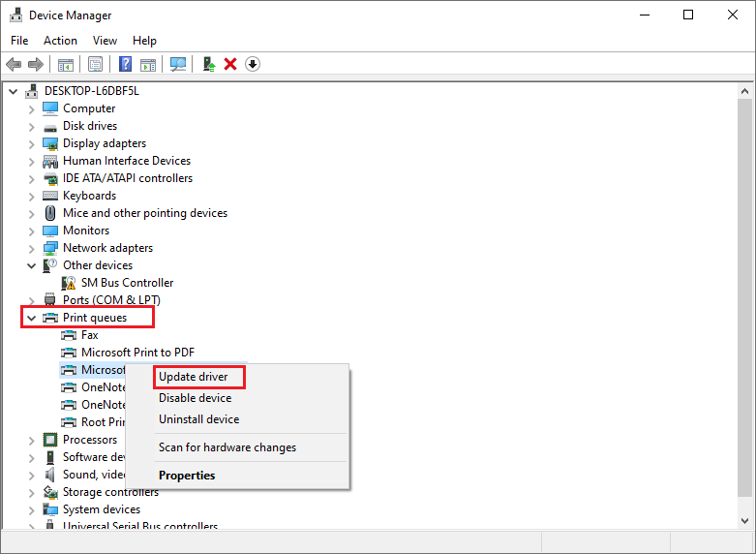Click the red X Uninstall device icon
The image size is (756, 554).
(230, 64)
